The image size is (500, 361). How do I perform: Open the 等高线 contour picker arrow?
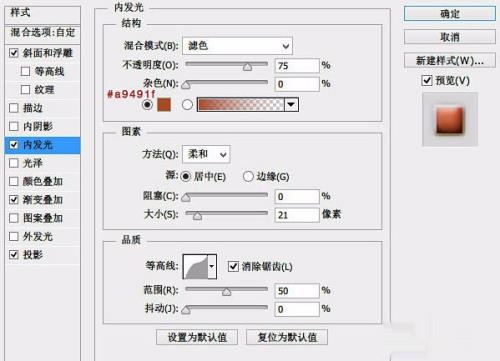click(x=212, y=266)
